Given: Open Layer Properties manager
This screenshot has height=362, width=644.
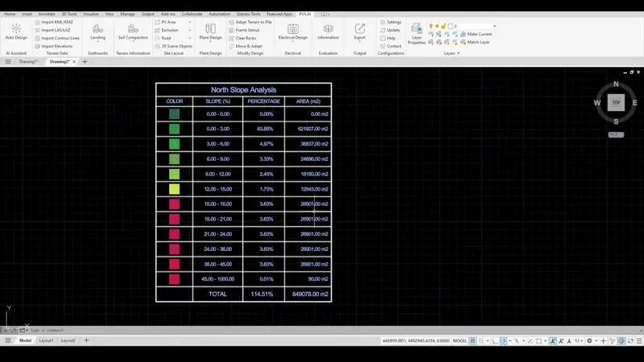Looking at the screenshot, I should pos(416,34).
